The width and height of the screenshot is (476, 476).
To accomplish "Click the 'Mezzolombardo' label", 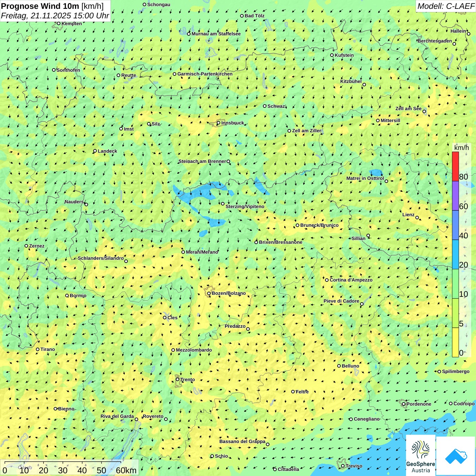I will [194, 350].
